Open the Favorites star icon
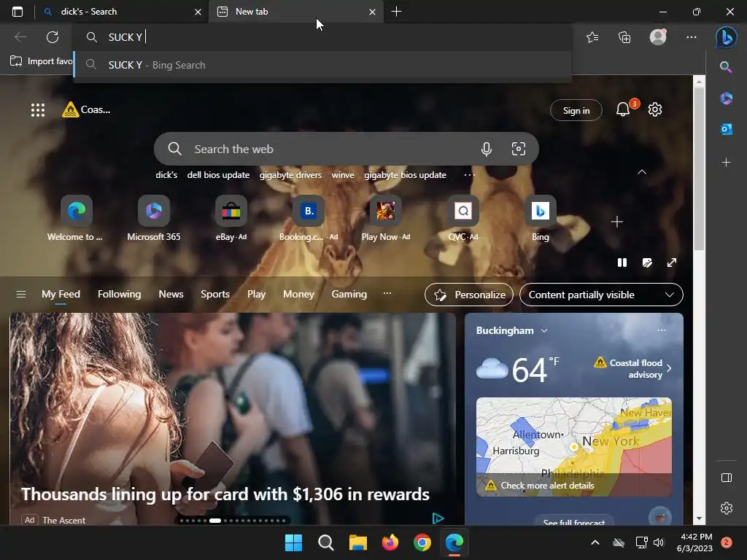The width and height of the screenshot is (747, 560). pos(592,37)
